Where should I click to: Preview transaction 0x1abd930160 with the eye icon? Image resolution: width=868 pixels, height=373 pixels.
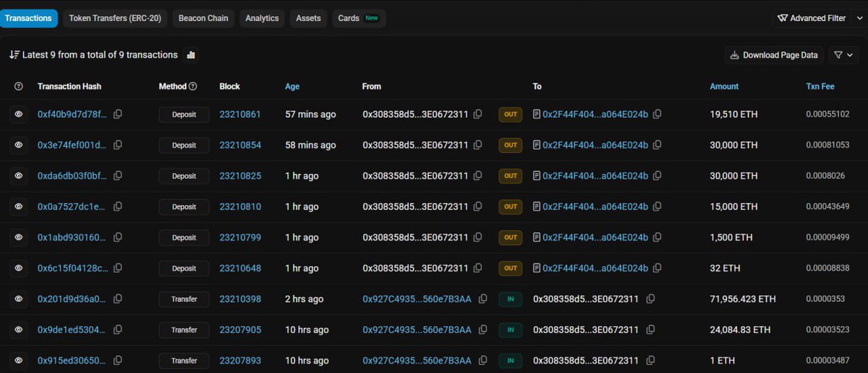pos(19,238)
